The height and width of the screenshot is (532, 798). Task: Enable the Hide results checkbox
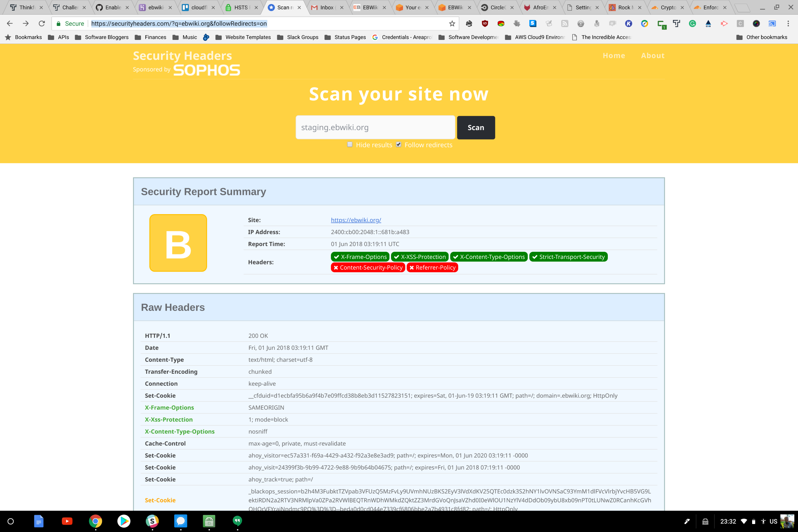349,145
